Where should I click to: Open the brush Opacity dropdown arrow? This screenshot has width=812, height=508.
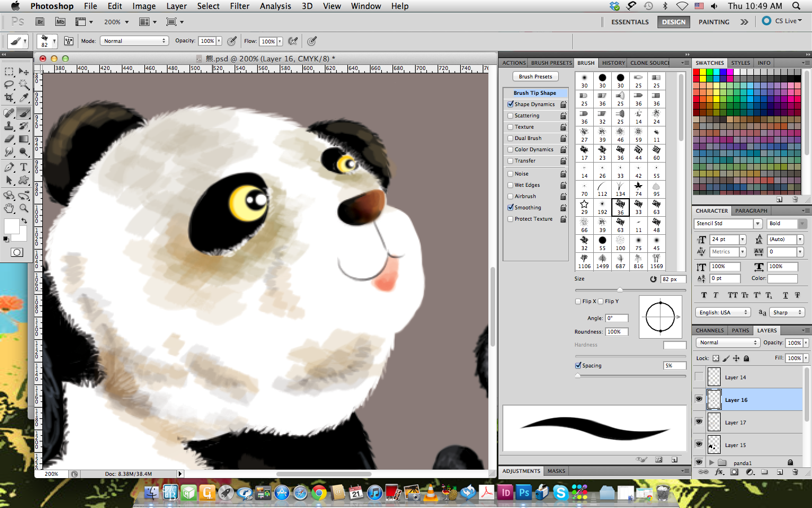[x=219, y=41]
